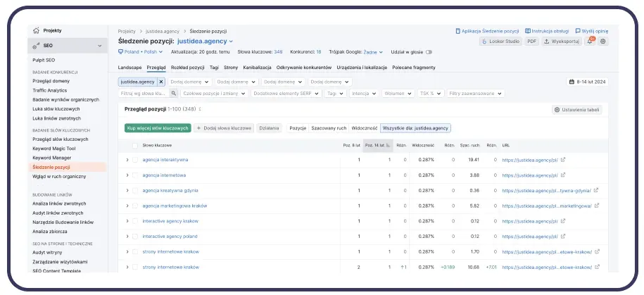644x295 pixels.
Task: Open the Dodatkowe elementy SERP filter
Action: point(286,93)
